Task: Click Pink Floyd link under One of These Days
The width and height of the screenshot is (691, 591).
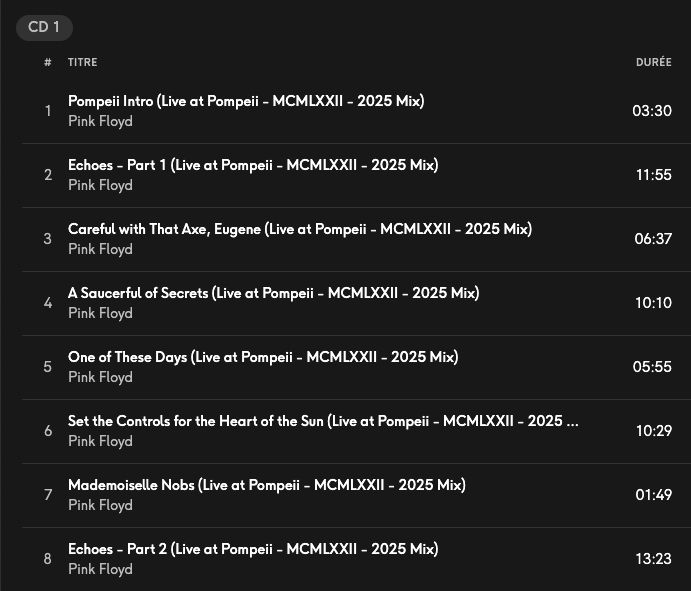Action: pyautogui.click(x=100, y=377)
